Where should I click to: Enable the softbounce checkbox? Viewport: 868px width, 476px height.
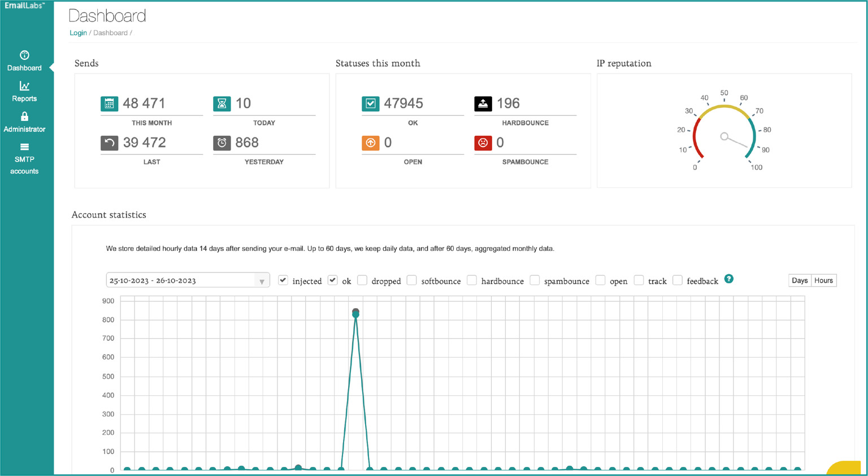pyautogui.click(x=412, y=280)
